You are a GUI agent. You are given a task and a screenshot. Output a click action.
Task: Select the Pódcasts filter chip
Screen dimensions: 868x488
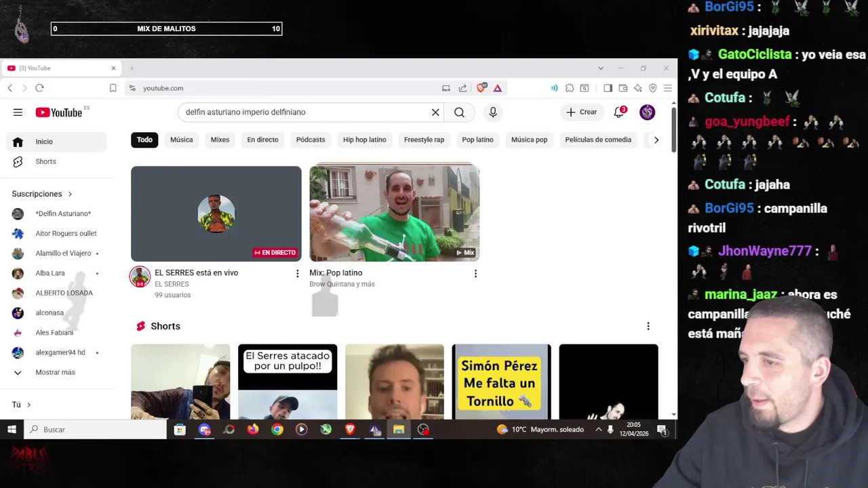coord(311,140)
